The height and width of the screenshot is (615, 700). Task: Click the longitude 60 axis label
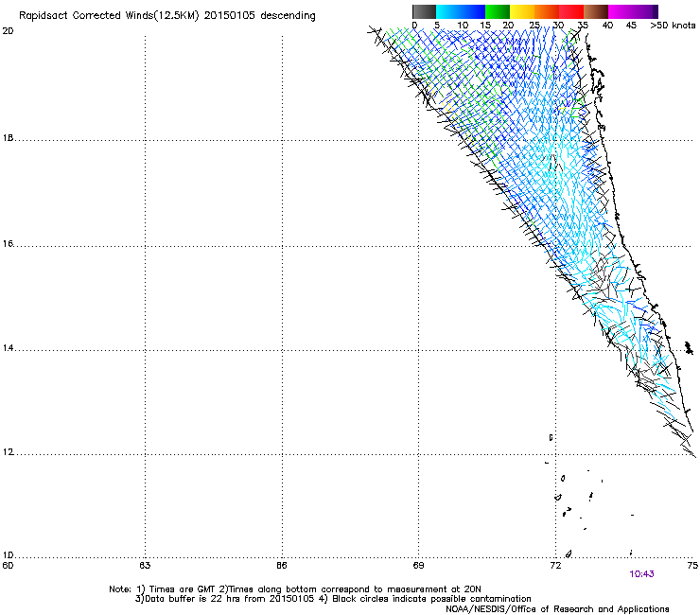[8, 566]
